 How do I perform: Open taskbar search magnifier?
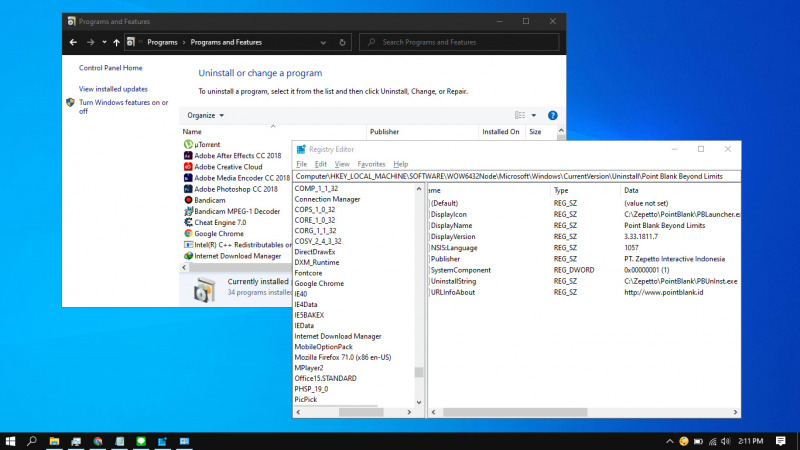32,441
